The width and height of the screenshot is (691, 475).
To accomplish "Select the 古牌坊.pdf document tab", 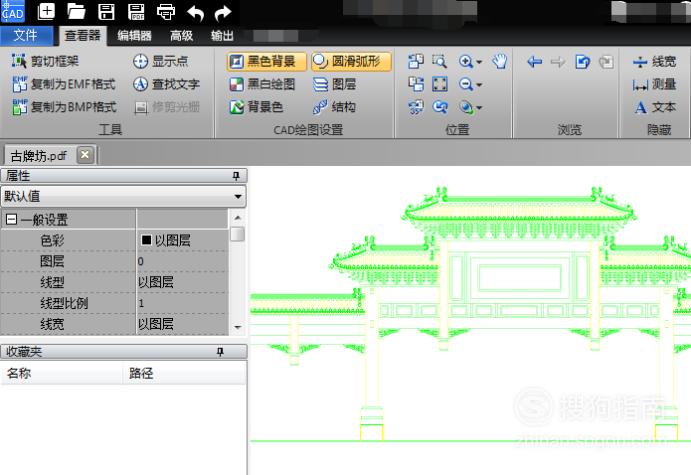I will tap(39, 155).
